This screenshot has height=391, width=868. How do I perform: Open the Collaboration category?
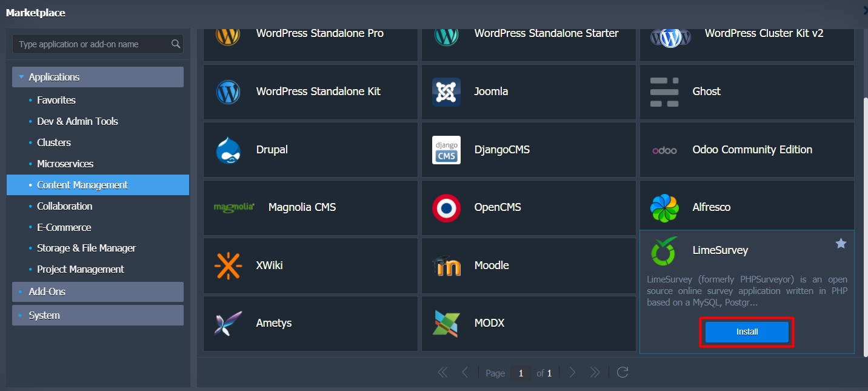click(65, 206)
